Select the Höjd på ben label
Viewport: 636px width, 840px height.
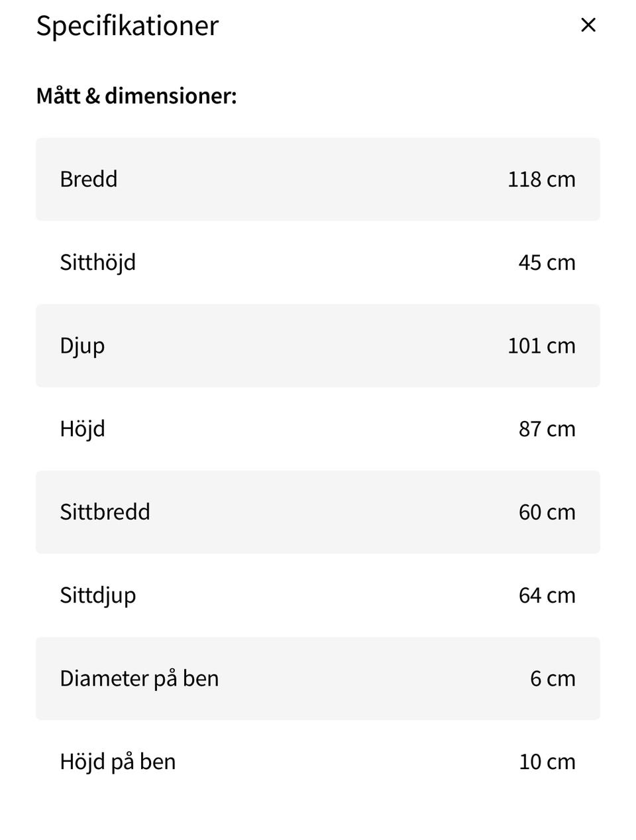(118, 762)
